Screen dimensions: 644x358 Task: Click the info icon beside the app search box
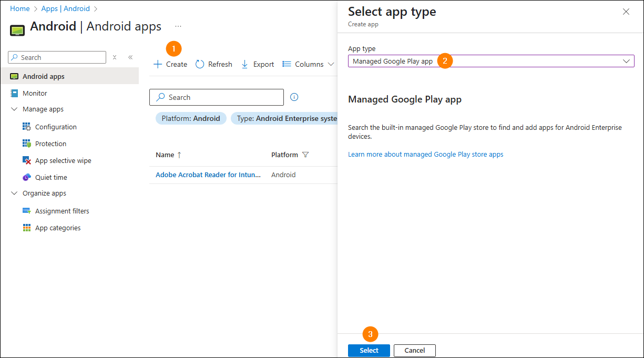coord(294,97)
